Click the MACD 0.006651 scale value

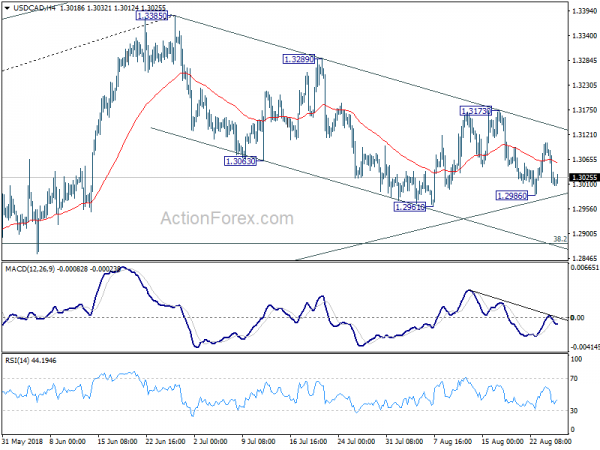click(x=584, y=267)
